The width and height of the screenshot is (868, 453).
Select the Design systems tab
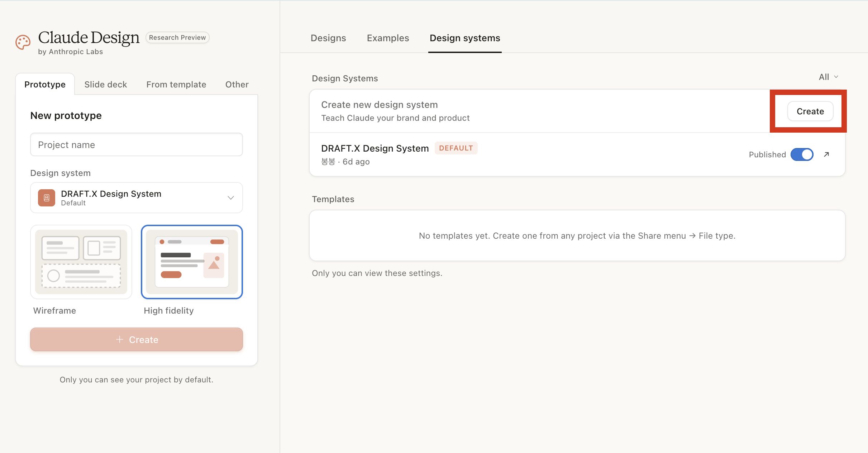pos(465,38)
